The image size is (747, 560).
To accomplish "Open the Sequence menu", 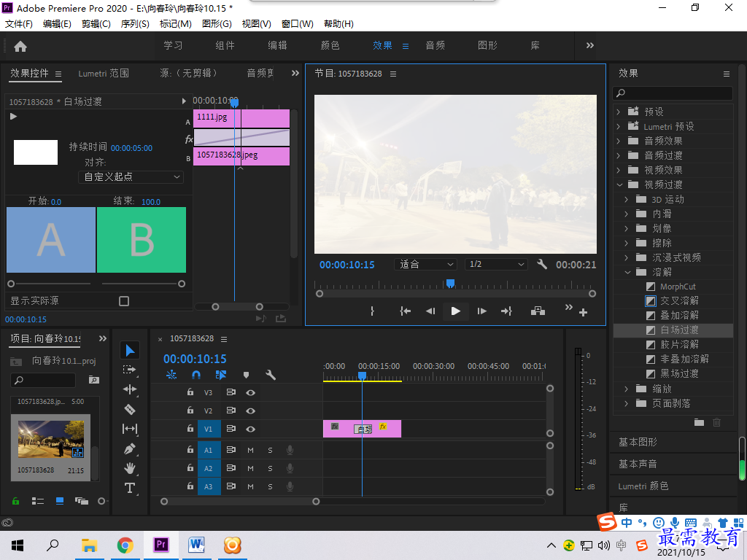I will 135,24.
